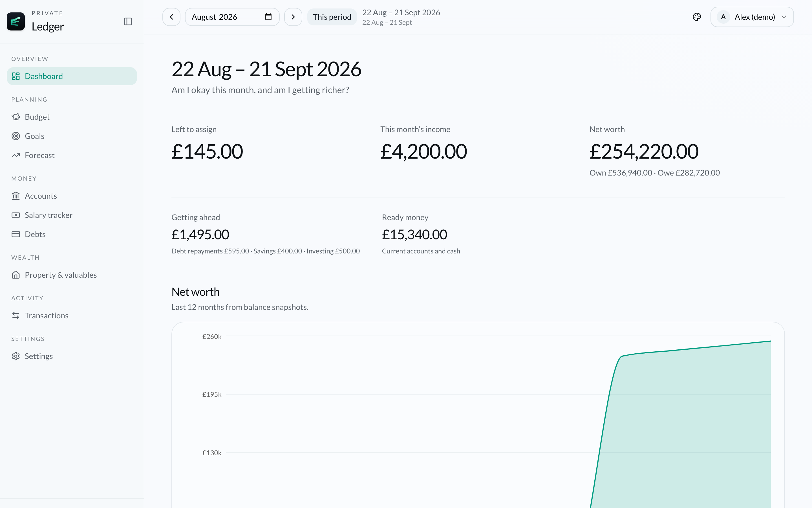Image resolution: width=812 pixels, height=508 pixels.
Task: Click the Own and Owe breakdown text
Action: click(x=655, y=173)
